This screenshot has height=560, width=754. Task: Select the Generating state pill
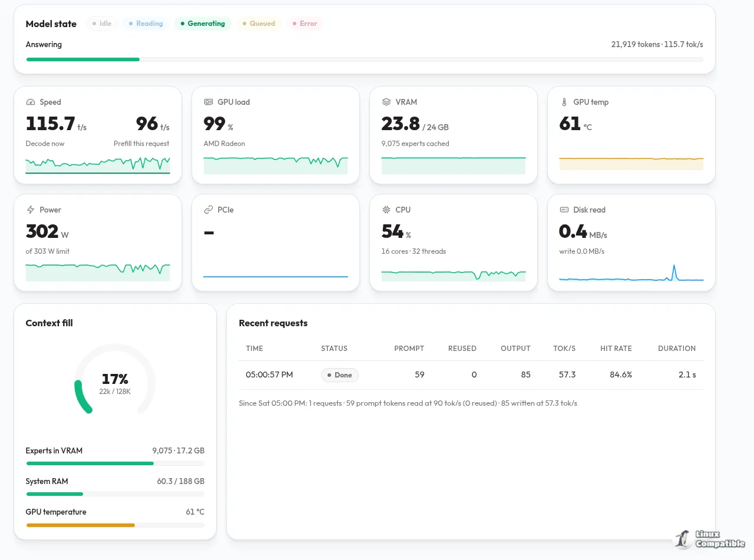click(202, 24)
